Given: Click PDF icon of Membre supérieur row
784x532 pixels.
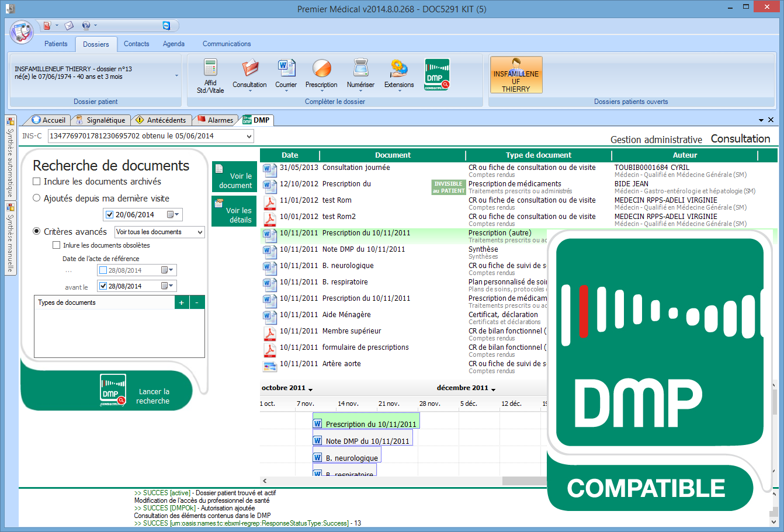Looking at the screenshot, I should (269, 333).
